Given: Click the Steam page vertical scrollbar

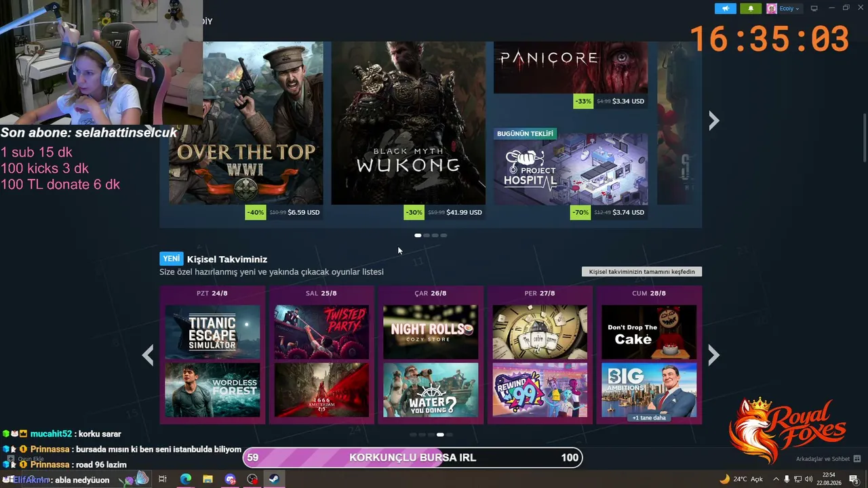Looking at the screenshot, I should pyautogui.click(x=865, y=138).
